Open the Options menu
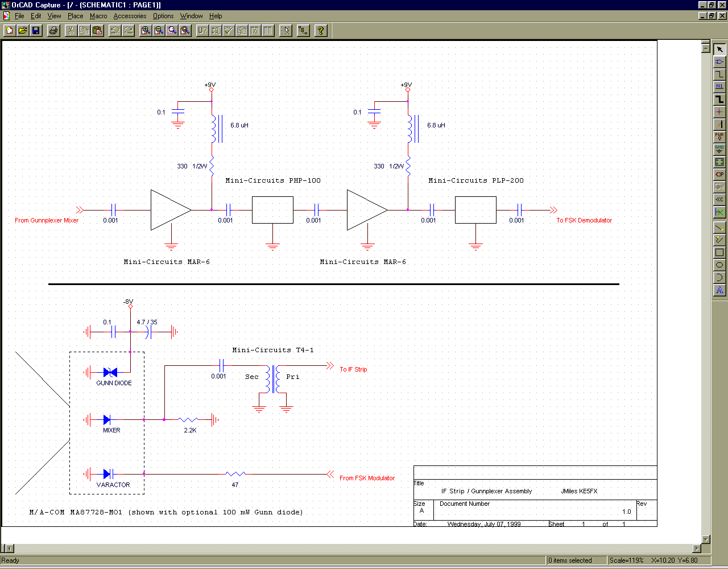This screenshot has height=569, width=728. coord(163,16)
